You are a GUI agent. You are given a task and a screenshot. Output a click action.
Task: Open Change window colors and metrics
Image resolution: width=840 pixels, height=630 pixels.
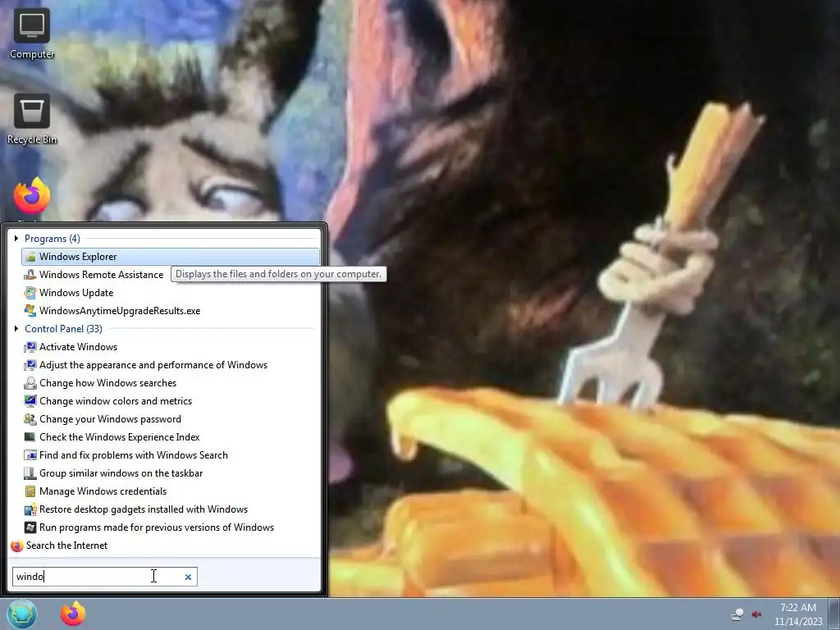tap(115, 401)
